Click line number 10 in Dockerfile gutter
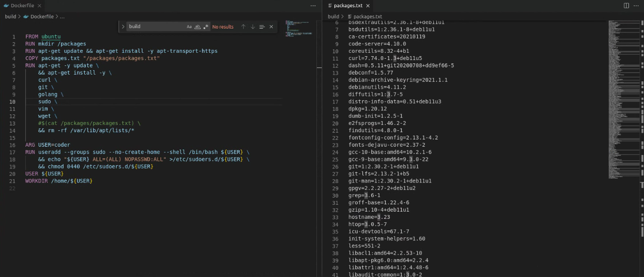Image resolution: width=644 pixels, height=277 pixels. pyautogui.click(x=13, y=102)
